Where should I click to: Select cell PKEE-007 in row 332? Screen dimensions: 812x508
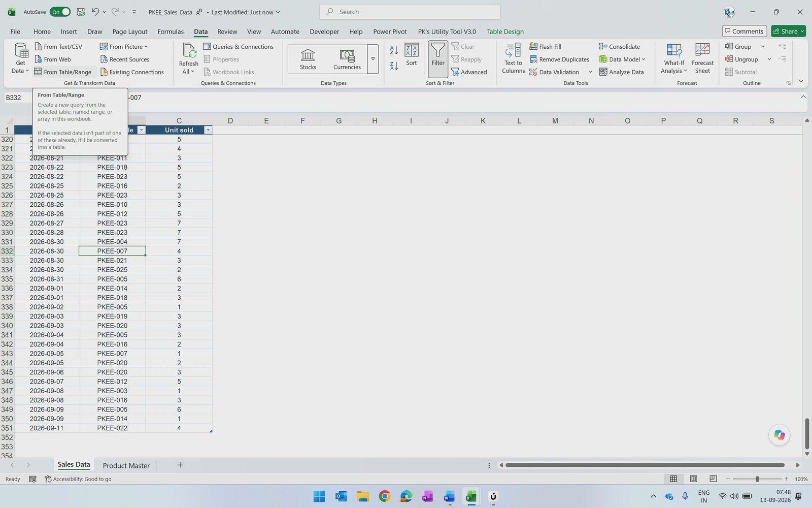pyautogui.click(x=112, y=251)
